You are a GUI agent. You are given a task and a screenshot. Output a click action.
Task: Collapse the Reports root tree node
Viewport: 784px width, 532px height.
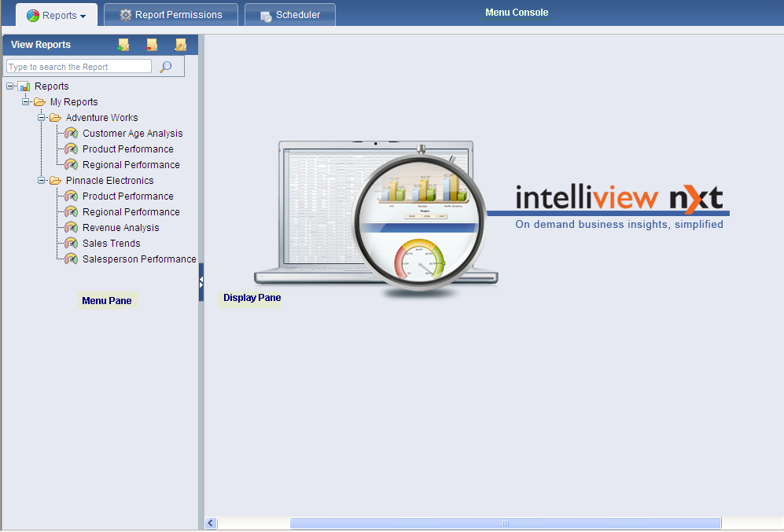point(10,86)
